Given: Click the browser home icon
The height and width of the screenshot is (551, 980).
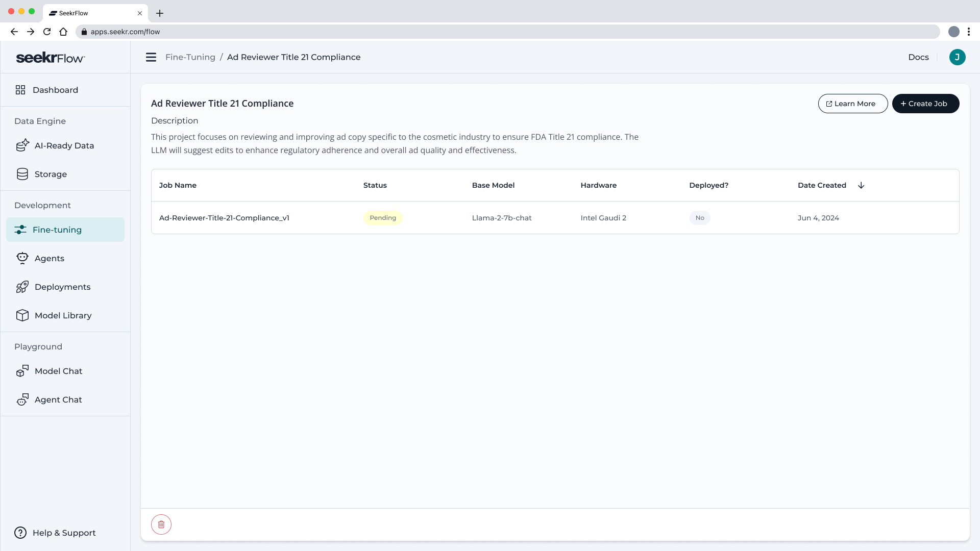Looking at the screenshot, I should tap(63, 32).
